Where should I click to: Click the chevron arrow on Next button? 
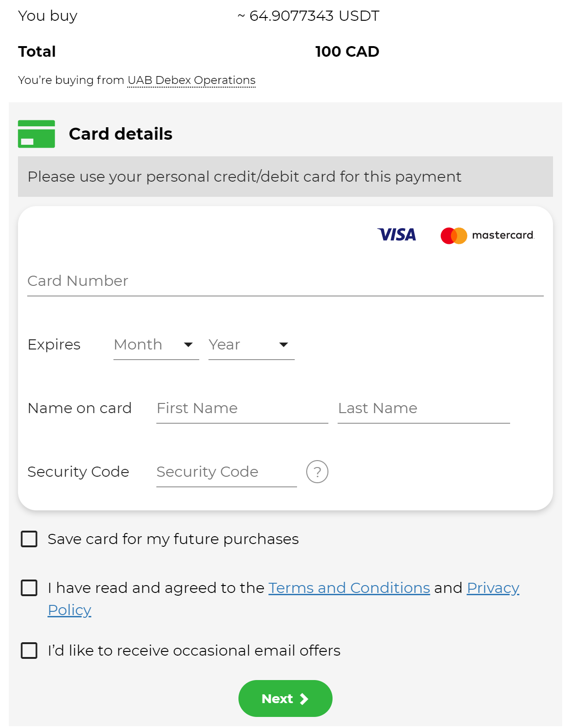click(304, 699)
